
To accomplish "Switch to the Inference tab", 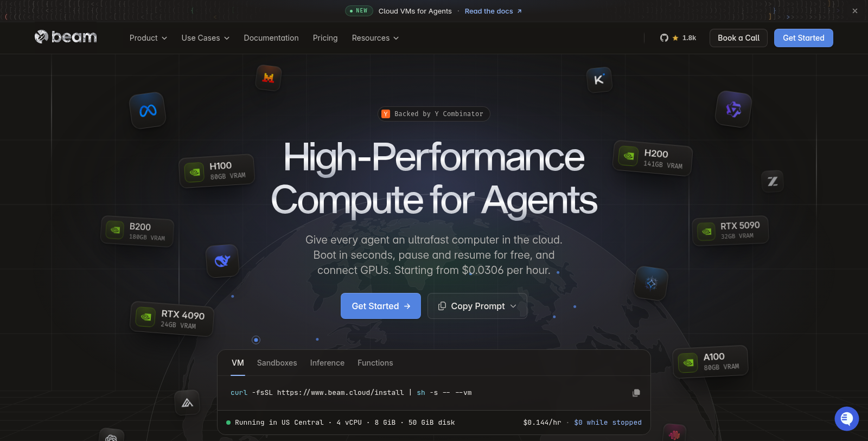I will pos(327,363).
